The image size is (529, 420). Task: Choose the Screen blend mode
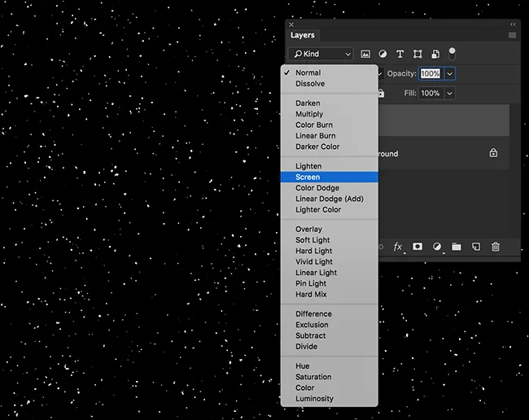point(308,177)
